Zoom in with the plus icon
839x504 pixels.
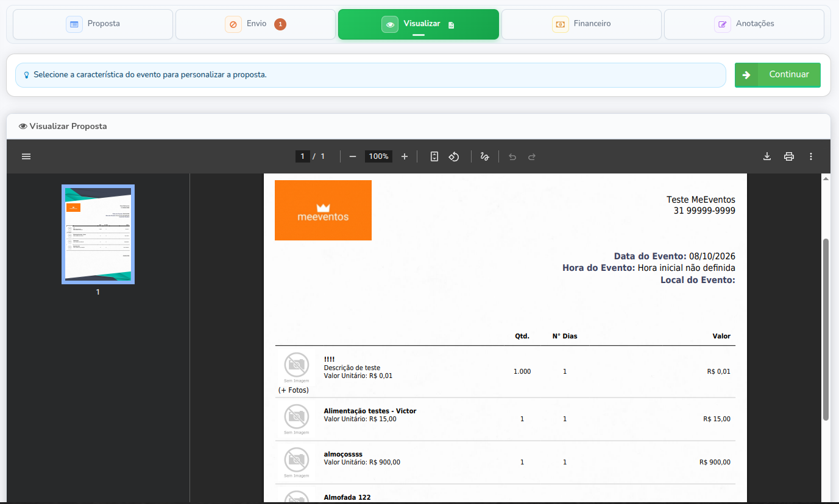coord(405,156)
